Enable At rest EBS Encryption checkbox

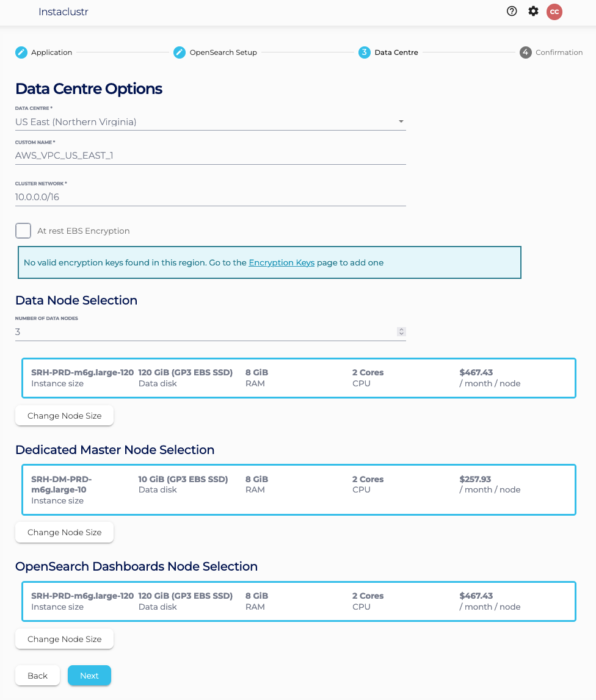pos(23,231)
